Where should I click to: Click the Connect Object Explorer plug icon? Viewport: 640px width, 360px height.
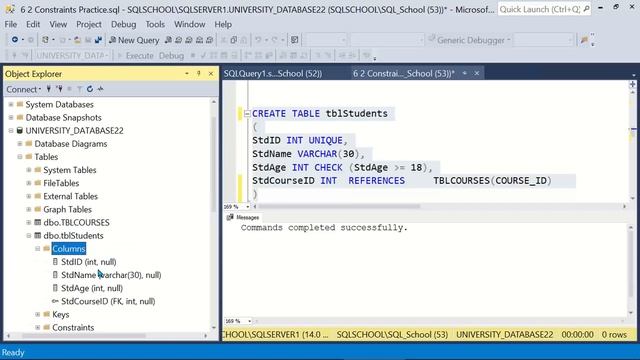[49, 89]
